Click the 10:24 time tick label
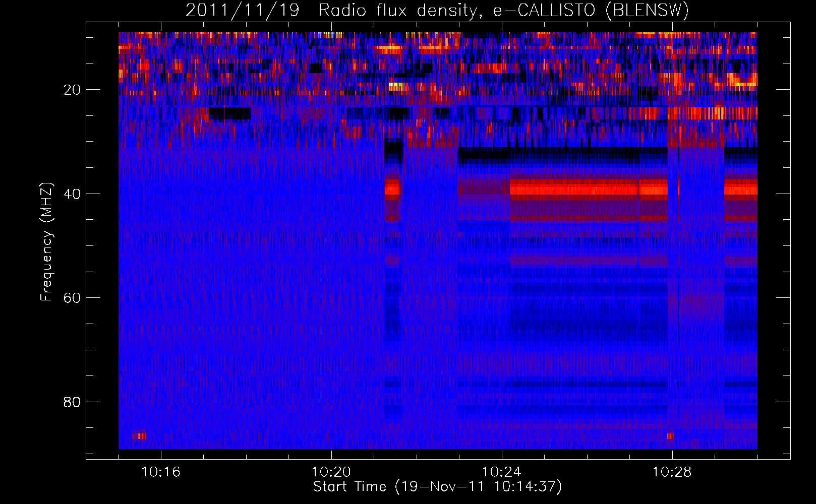 point(502,472)
